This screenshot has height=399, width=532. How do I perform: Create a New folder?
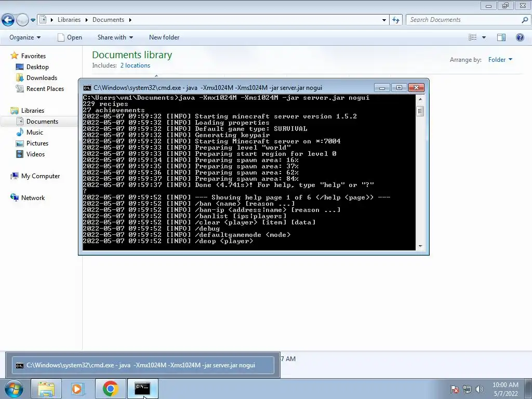click(164, 37)
